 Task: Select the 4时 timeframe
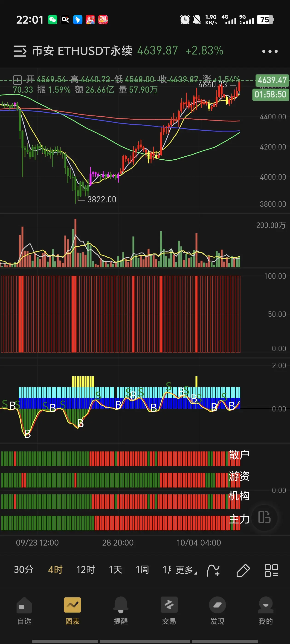[x=55, y=570]
